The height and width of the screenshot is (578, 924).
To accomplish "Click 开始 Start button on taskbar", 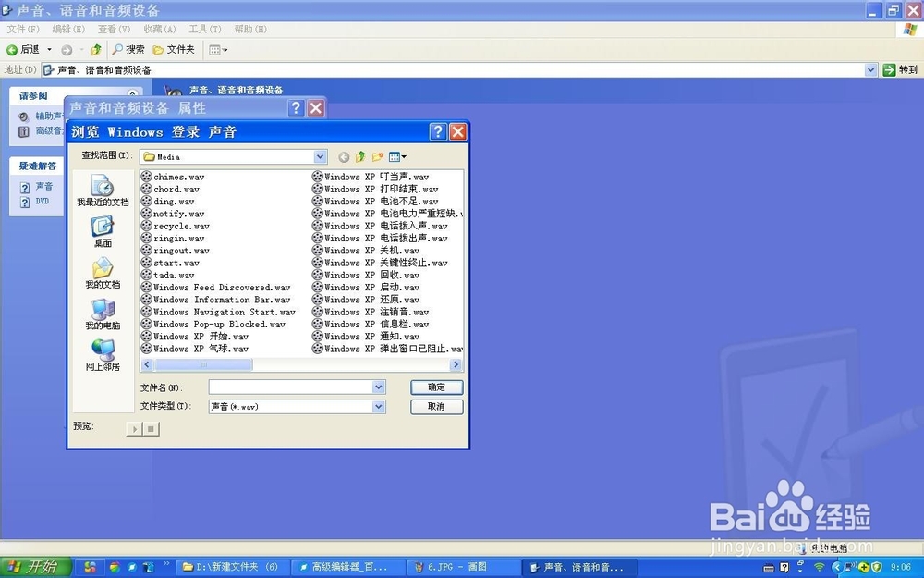I will coord(35,567).
